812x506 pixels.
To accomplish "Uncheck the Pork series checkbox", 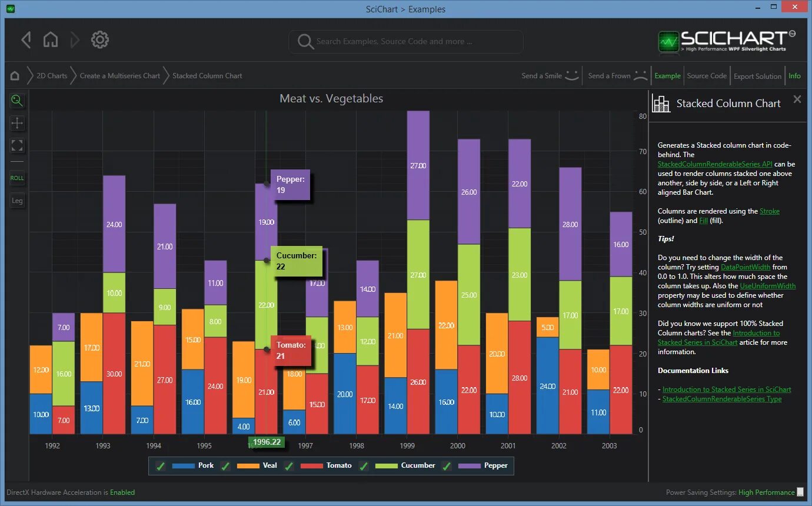I will click(x=160, y=466).
